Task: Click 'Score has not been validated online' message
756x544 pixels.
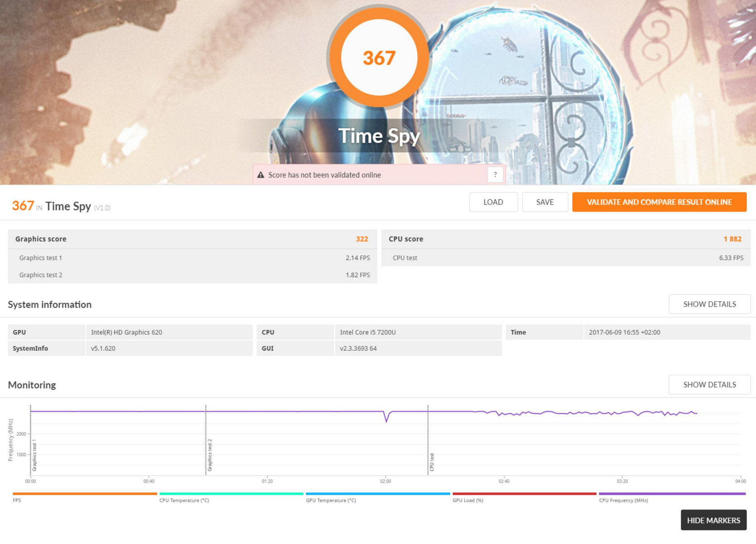Action: tap(324, 175)
